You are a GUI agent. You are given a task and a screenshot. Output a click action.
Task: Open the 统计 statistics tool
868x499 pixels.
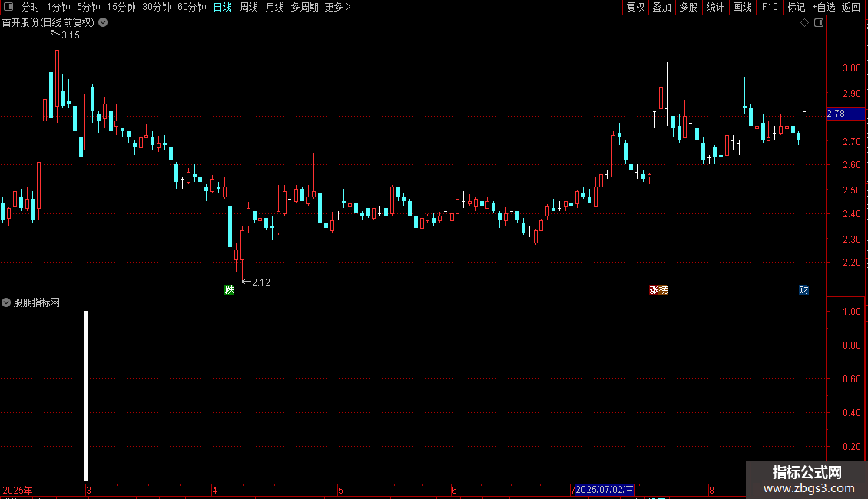click(x=715, y=7)
